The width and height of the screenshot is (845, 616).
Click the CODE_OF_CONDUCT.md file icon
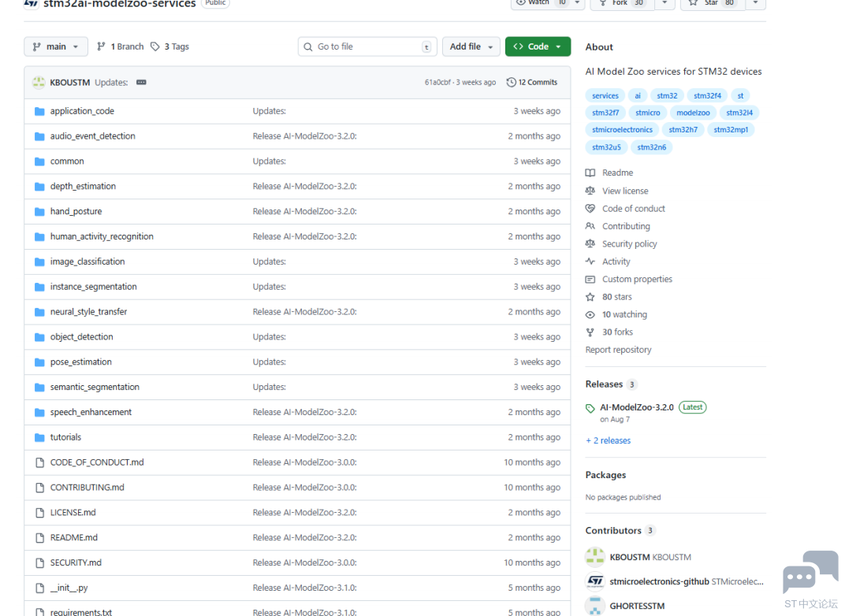pos(39,462)
